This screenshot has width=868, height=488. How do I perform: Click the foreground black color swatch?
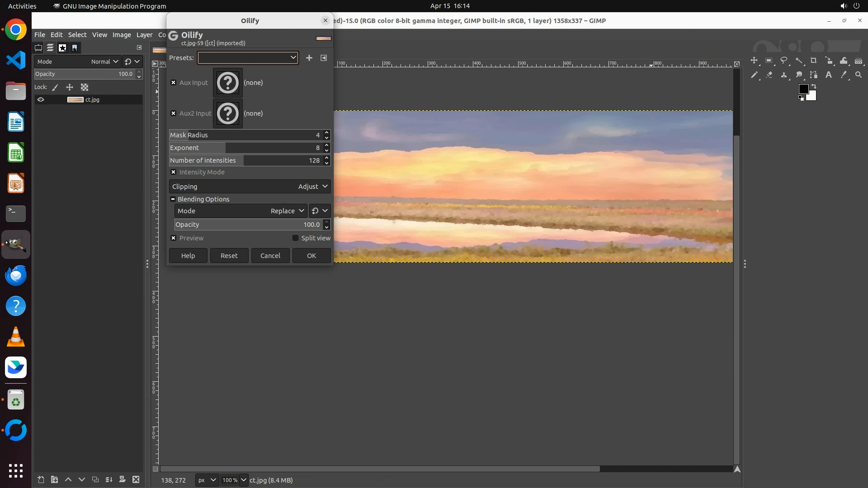pyautogui.click(x=802, y=89)
